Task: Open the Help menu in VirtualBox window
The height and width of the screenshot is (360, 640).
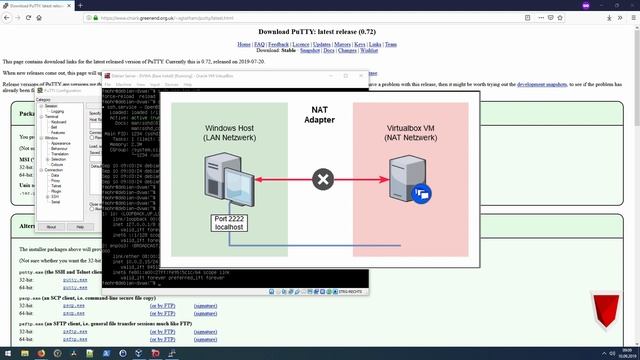Action: (x=188, y=84)
